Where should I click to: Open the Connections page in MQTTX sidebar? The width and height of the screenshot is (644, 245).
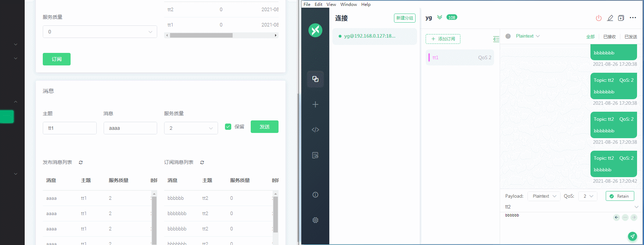click(315, 79)
